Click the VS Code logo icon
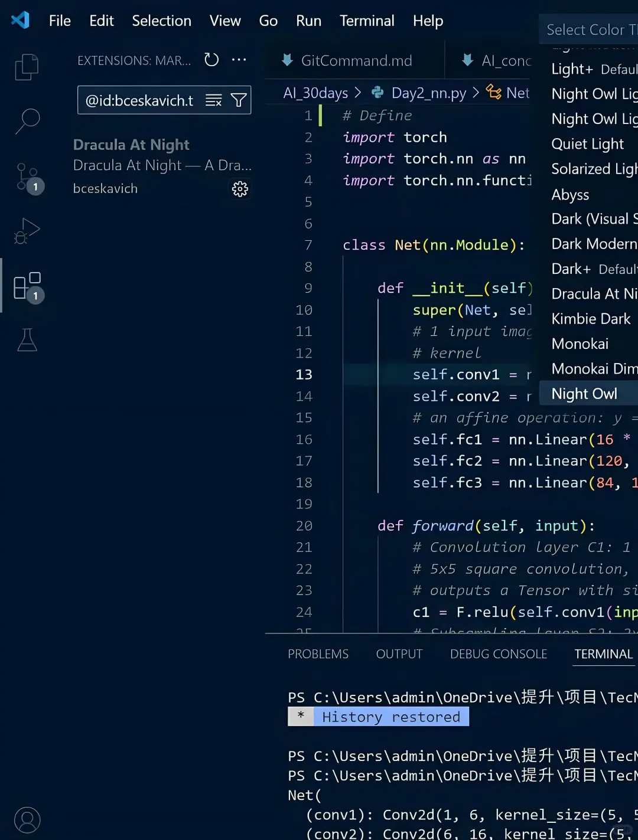 pyautogui.click(x=21, y=20)
